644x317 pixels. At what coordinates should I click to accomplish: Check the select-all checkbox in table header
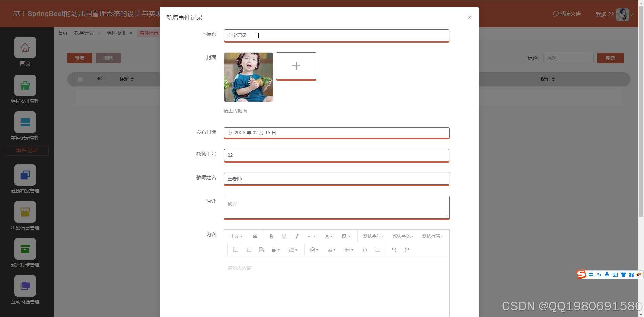pos(80,79)
